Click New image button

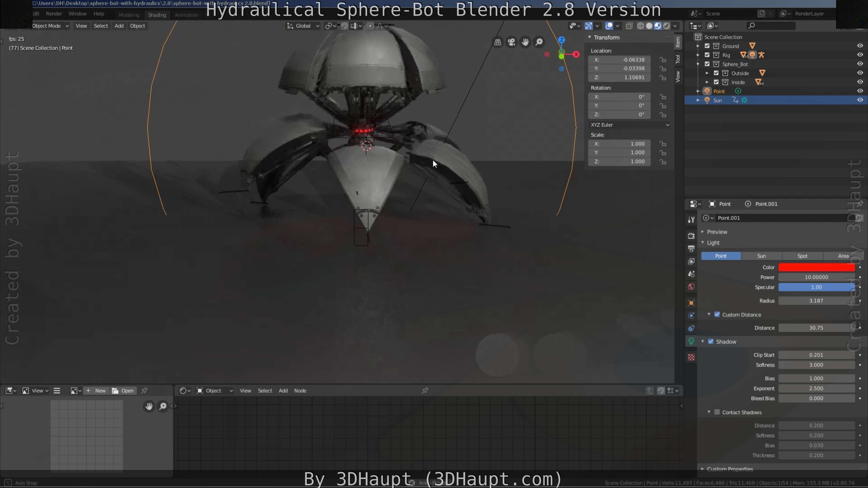point(96,391)
